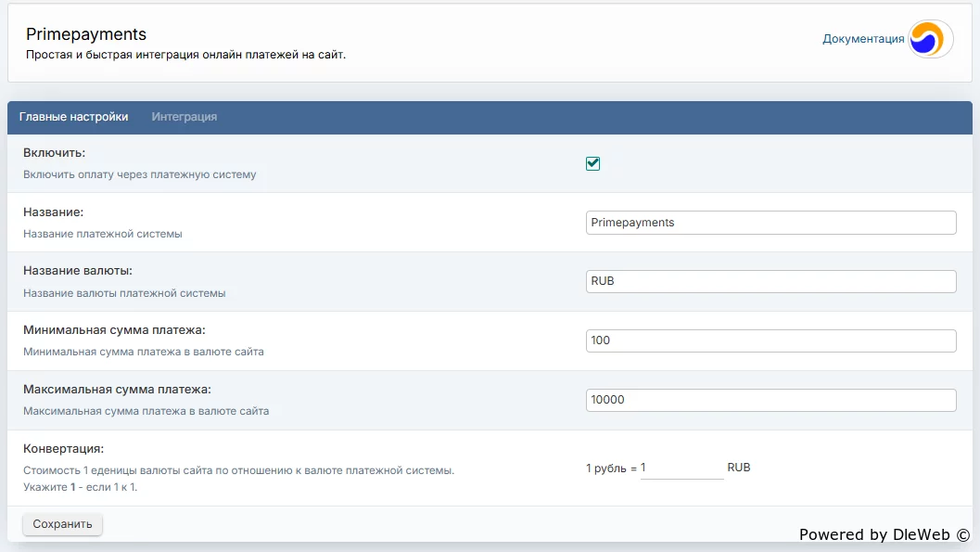The image size is (980, 552).
Task: Click the label 'Включить:'
Action: [x=55, y=152]
